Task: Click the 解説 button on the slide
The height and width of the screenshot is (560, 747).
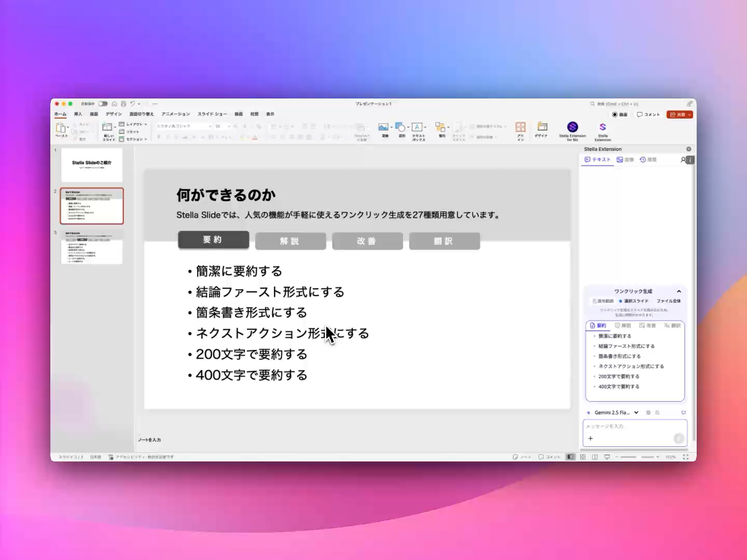Action: (x=290, y=241)
